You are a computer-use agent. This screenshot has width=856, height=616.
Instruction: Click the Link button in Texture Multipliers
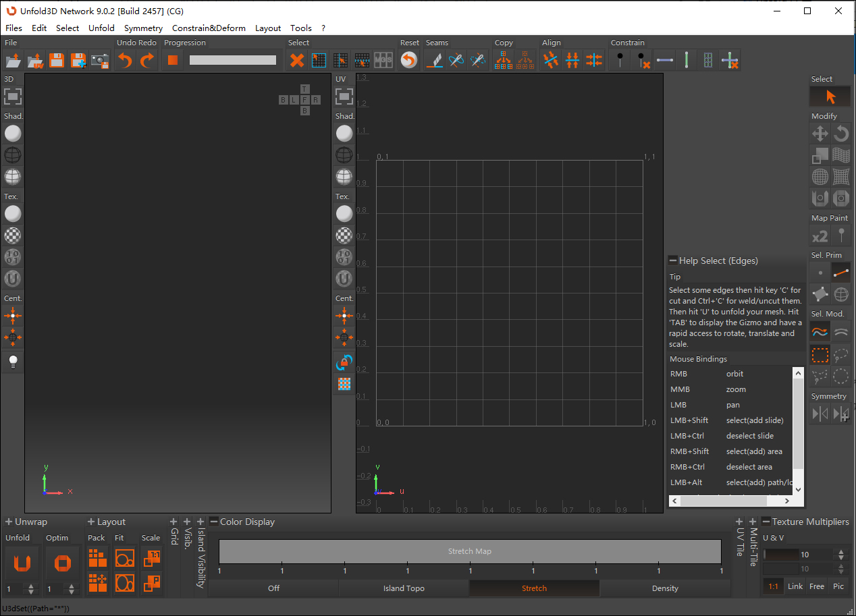tap(795, 586)
